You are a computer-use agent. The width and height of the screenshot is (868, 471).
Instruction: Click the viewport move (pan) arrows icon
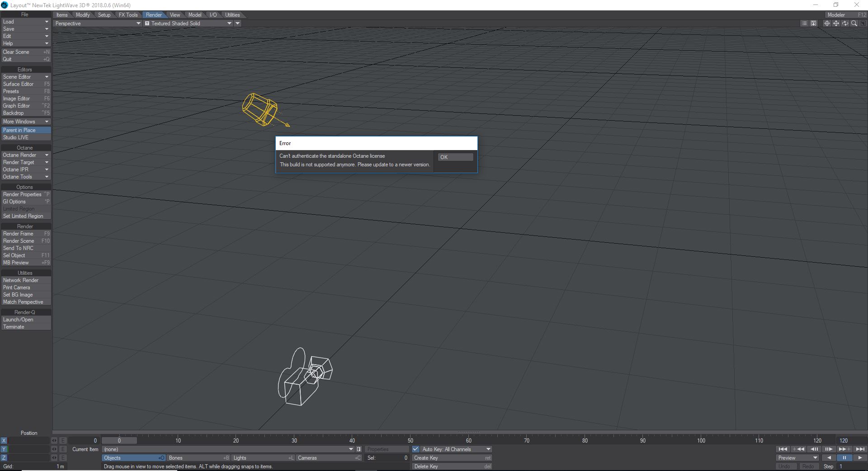(x=836, y=24)
